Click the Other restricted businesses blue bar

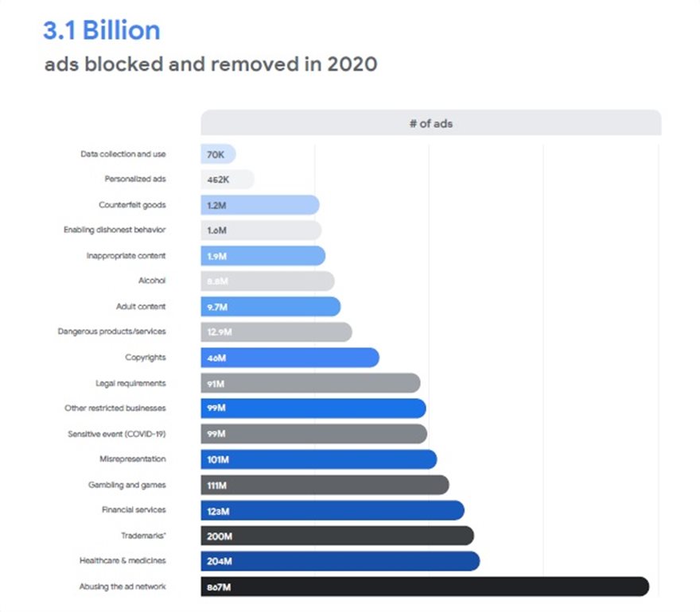tap(313, 409)
